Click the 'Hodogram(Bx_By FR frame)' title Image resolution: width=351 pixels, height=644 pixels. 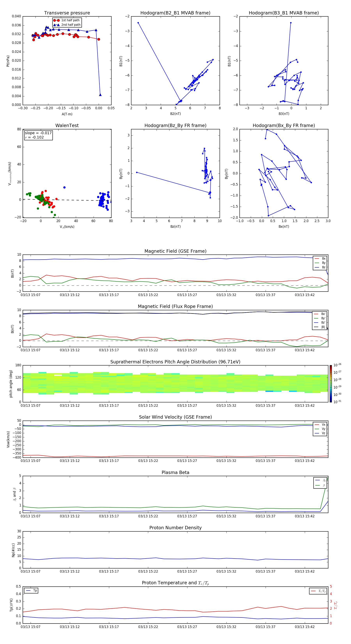point(284,125)
